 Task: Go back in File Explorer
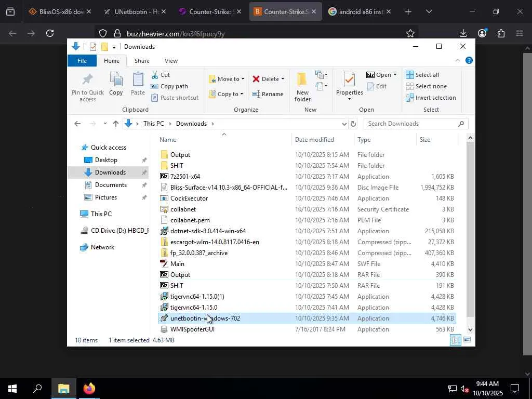click(77, 124)
